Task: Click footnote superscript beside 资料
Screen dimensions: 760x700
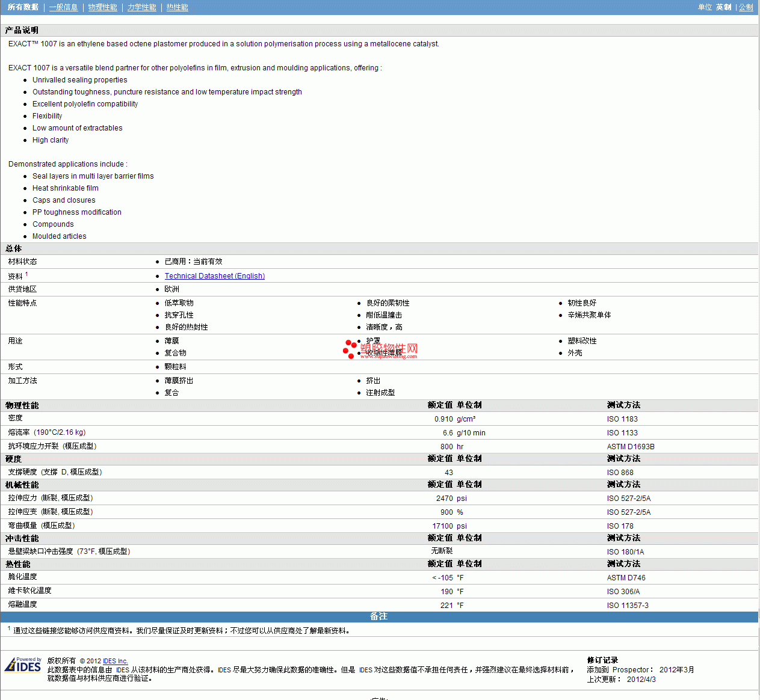Action: pos(26,274)
